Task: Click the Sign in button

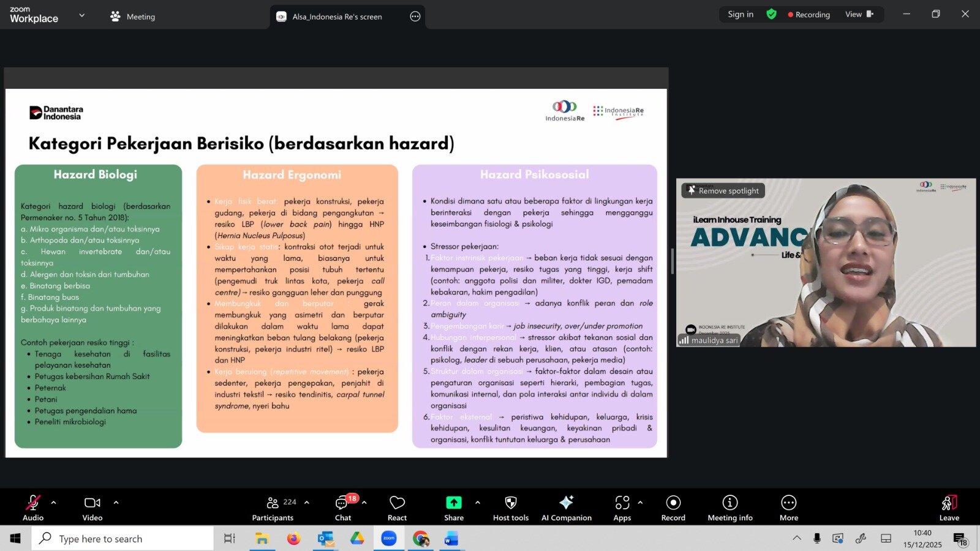Action: point(741,14)
